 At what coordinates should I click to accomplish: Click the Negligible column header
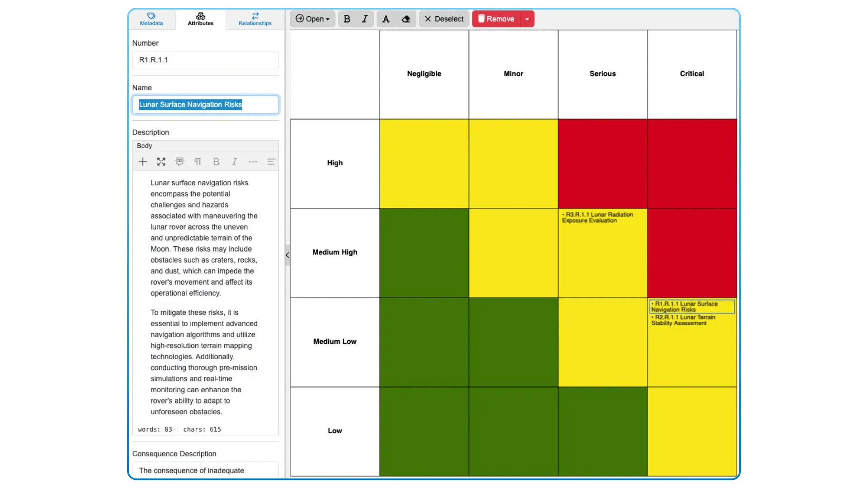coord(424,74)
